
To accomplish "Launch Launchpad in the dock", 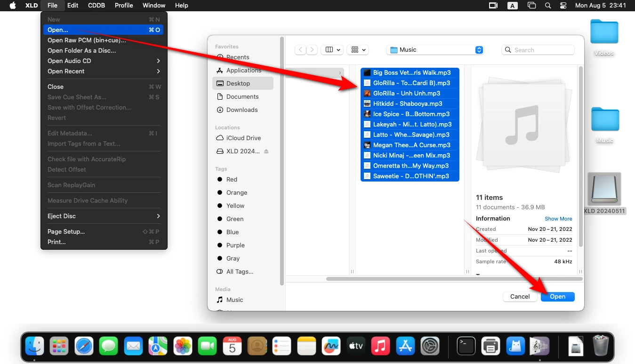I will click(x=59, y=347).
